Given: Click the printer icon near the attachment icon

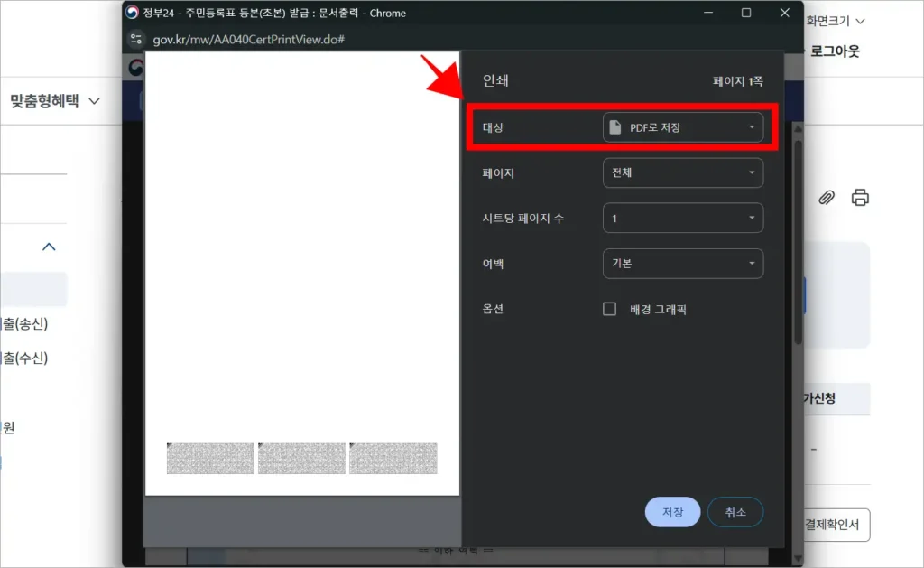Looking at the screenshot, I should click(859, 197).
